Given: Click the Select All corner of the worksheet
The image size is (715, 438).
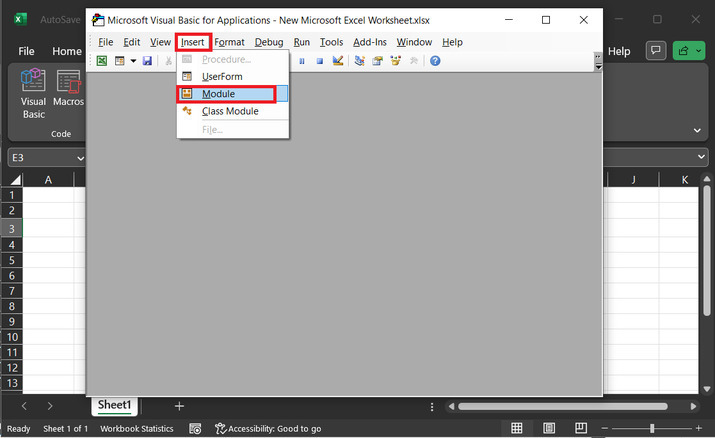Looking at the screenshot, I should (x=15, y=180).
